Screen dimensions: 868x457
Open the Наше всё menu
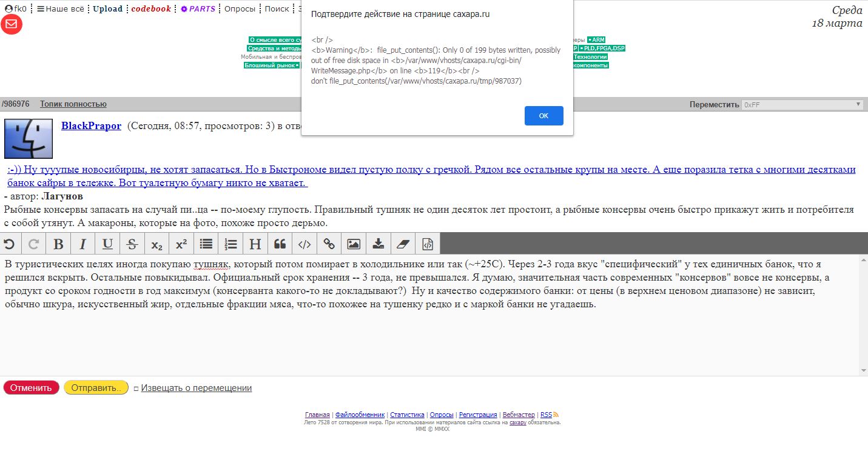click(60, 9)
